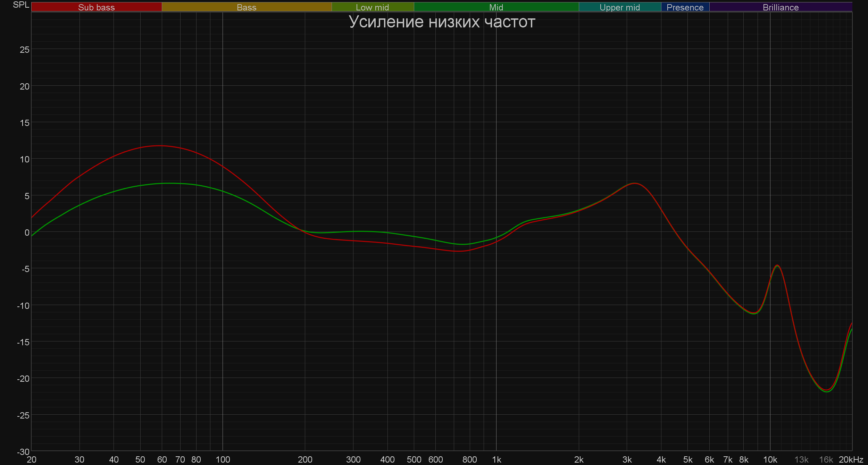Select the Bass band header

tap(247, 7)
